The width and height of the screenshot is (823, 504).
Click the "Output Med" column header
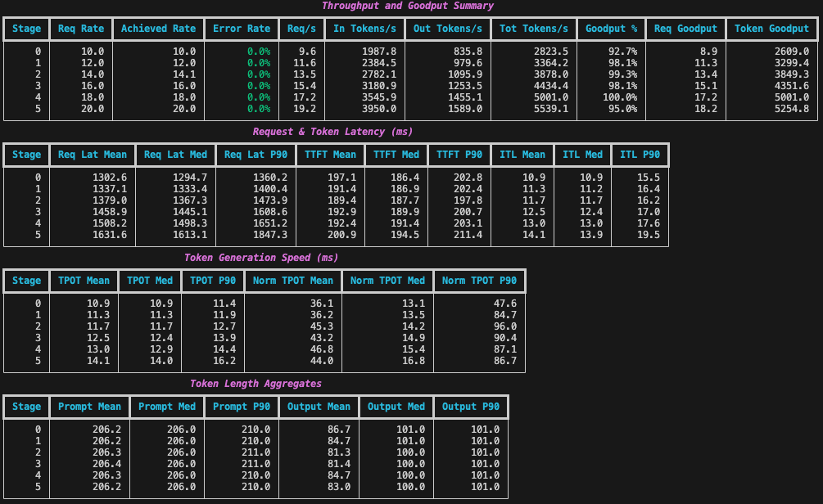point(396,407)
